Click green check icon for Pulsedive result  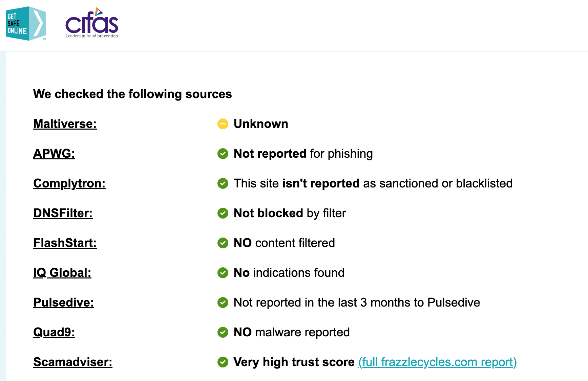[x=223, y=302]
